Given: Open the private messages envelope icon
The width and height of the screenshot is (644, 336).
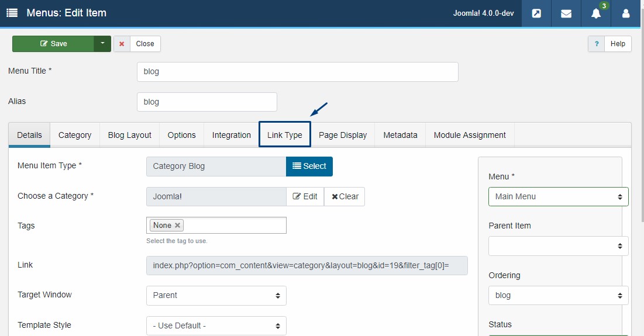Looking at the screenshot, I should coord(566,13).
